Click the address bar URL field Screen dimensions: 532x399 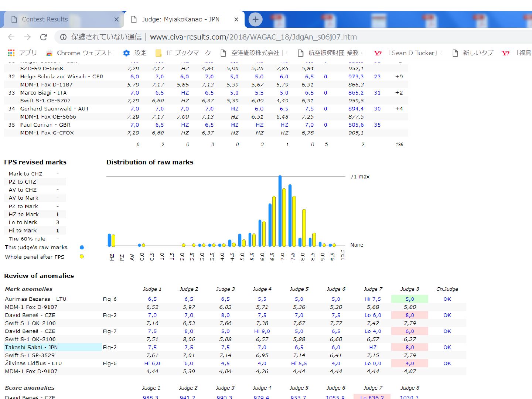[x=253, y=37]
